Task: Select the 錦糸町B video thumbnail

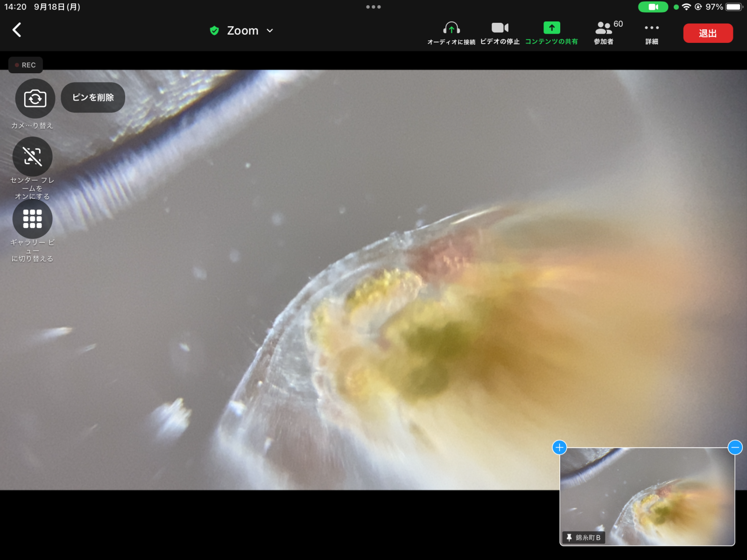Action: 647,497
